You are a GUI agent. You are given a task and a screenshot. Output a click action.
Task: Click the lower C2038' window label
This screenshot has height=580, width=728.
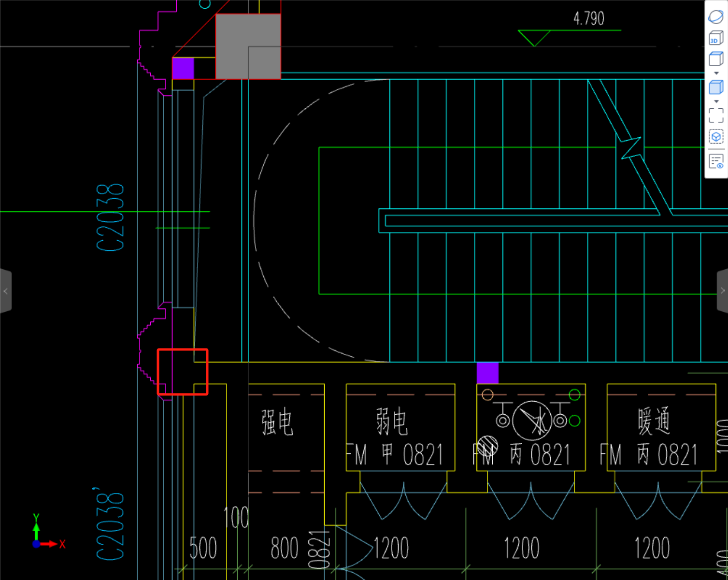pos(110,523)
